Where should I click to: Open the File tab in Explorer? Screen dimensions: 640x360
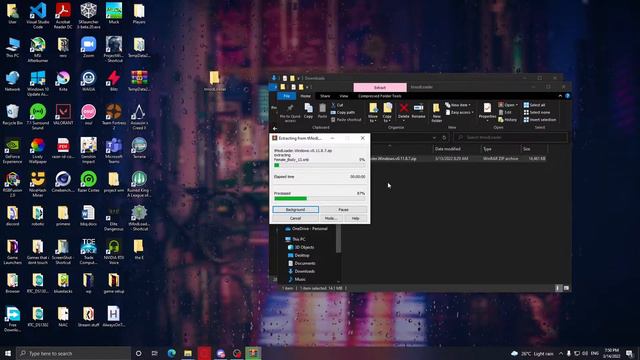[x=287, y=96]
